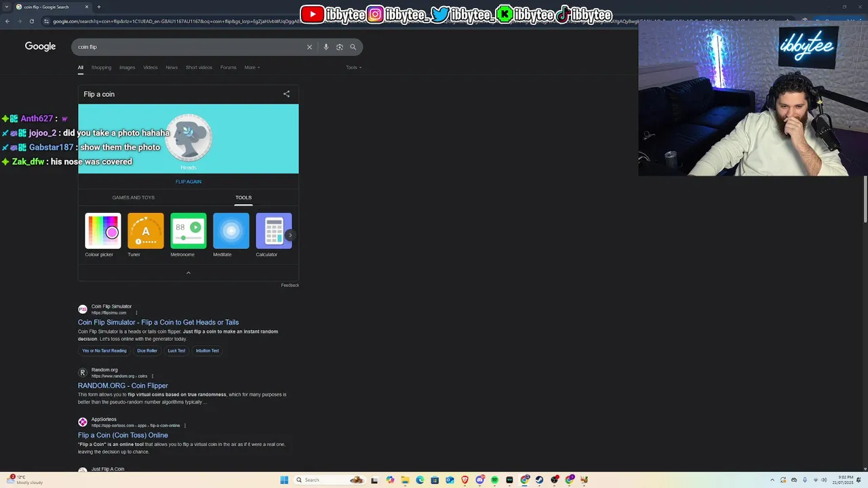Close the coin flip Google Search tab
This screenshot has width=868, height=488.
[x=87, y=7]
